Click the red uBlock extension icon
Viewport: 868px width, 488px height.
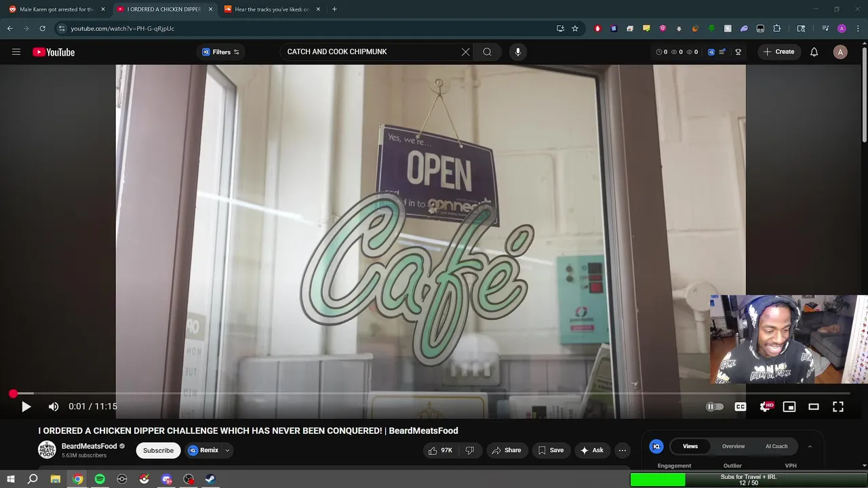[597, 28]
